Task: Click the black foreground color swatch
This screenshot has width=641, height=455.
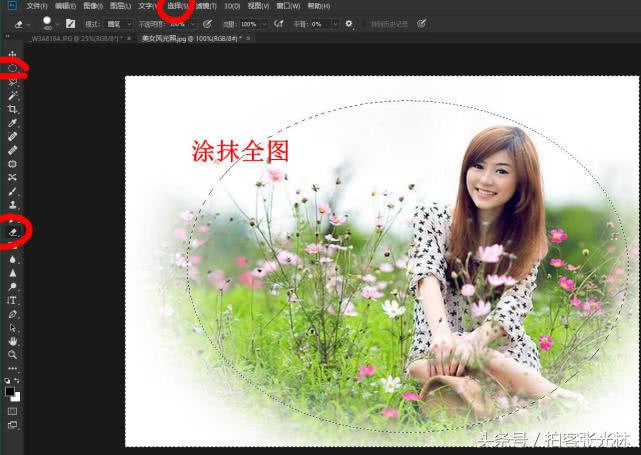Action: 9,391
